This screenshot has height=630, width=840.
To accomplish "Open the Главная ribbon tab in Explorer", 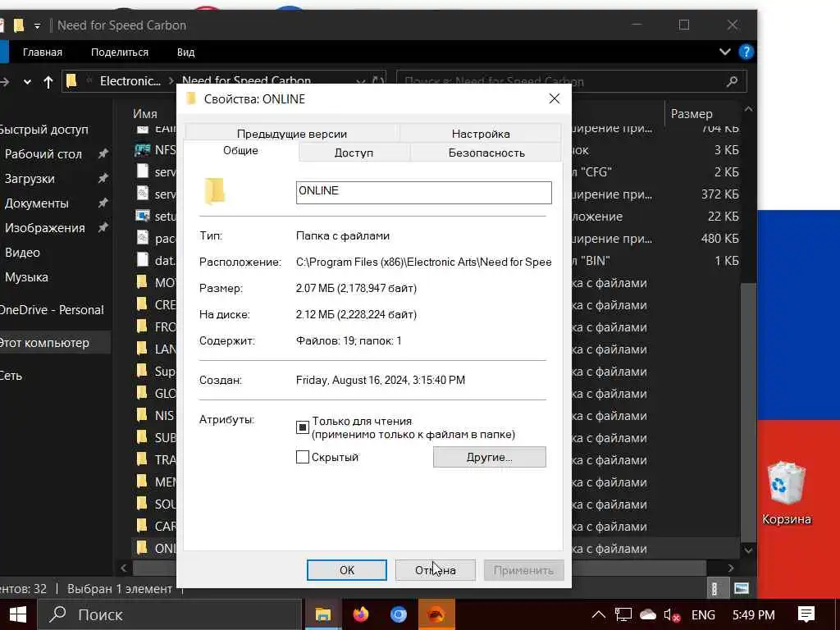I will 43,52.
